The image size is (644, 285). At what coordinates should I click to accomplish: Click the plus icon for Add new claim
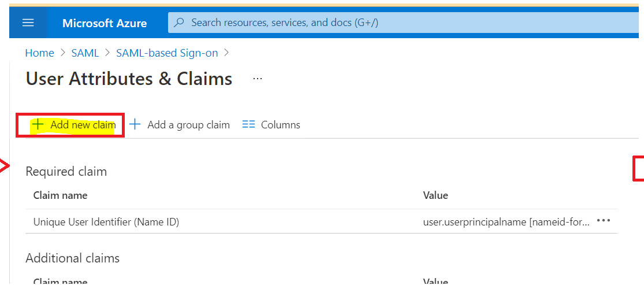pos(38,125)
